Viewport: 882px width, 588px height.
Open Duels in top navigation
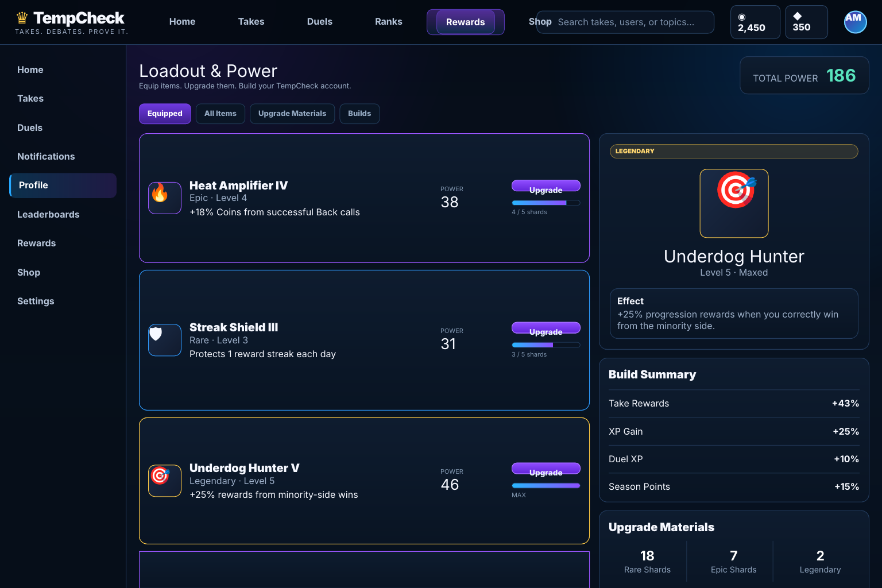(x=320, y=22)
